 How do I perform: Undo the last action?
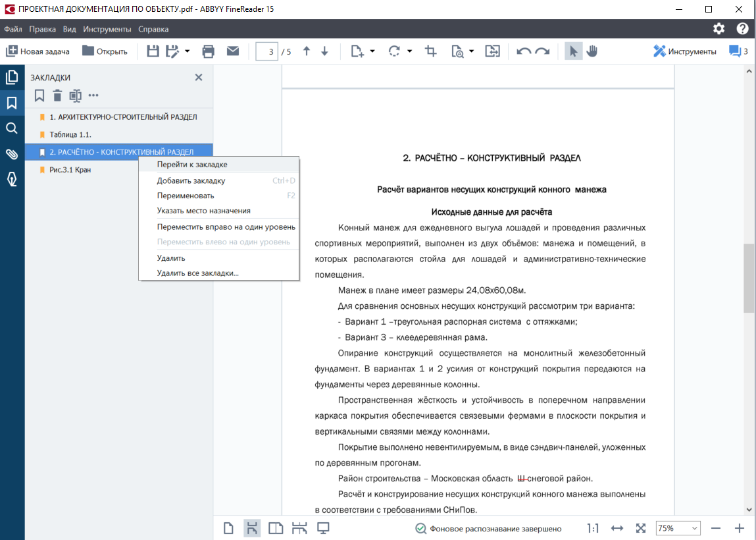pos(523,51)
